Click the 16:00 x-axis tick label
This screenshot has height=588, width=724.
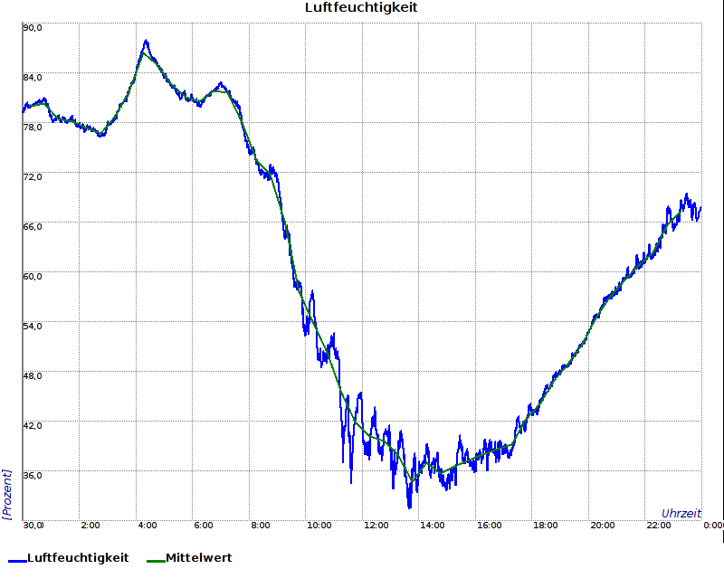489,526
